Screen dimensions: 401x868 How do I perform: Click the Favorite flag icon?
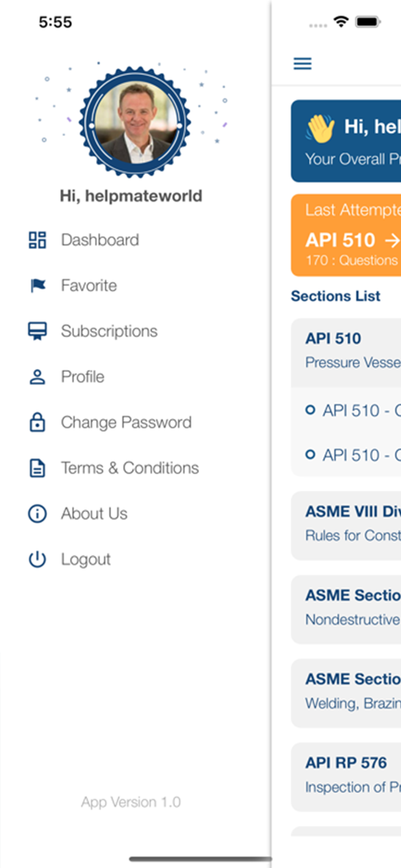coord(36,285)
